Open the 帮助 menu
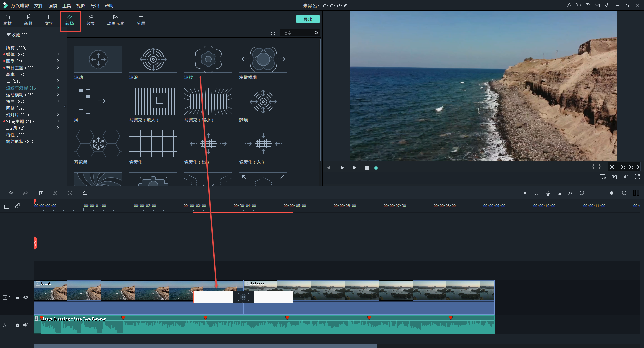The height and width of the screenshot is (348, 644). tap(109, 6)
